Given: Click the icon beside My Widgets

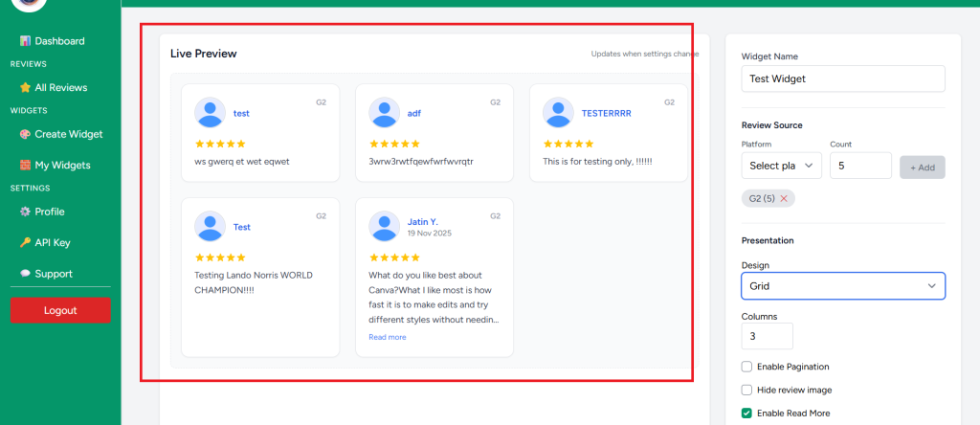Looking at the screenshot, I should (x=25, y=165).
